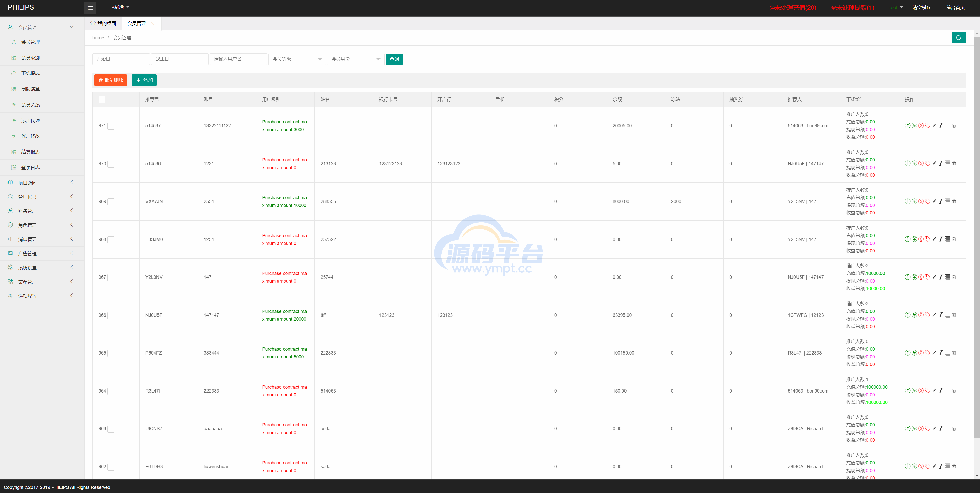Click the home breadcrumb link
Viewport: 980px width, 493px height.
click(x=98, y=38)
